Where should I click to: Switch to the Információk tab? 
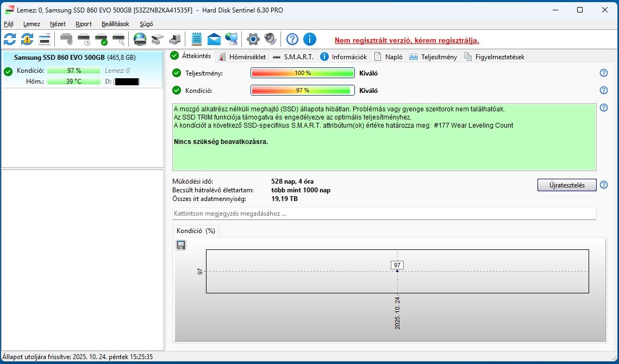point(344,57)
